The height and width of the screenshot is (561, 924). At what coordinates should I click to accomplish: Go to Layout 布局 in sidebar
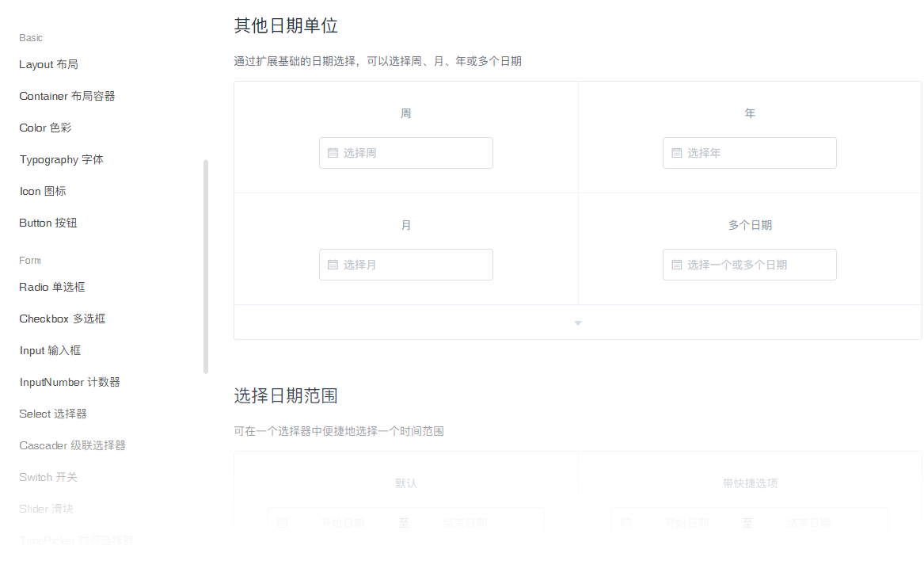click(48, 64)
